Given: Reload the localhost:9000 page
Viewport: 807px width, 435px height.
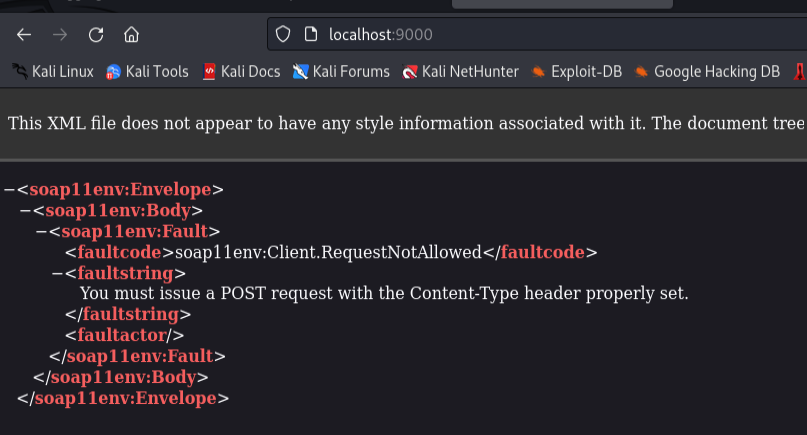Looking at the screenshot, I should pyautogui.click(x=96, y=35).
